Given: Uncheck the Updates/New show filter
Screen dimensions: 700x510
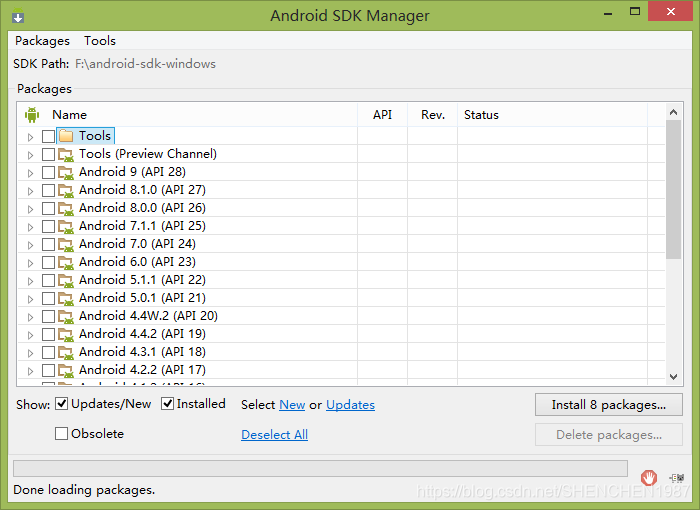Looking at the screenshot, I should click(x=61, y=404).
